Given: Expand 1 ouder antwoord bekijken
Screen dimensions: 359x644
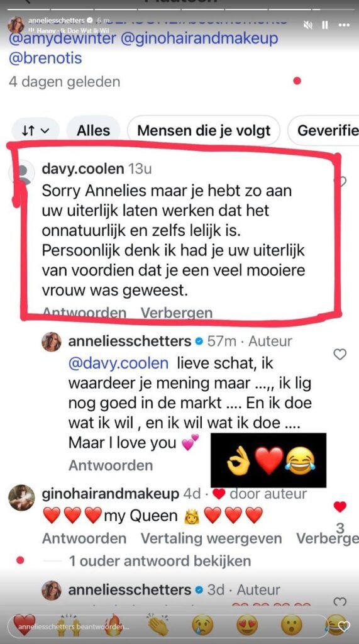Looking at the screenshot, I should coord(160,561).
